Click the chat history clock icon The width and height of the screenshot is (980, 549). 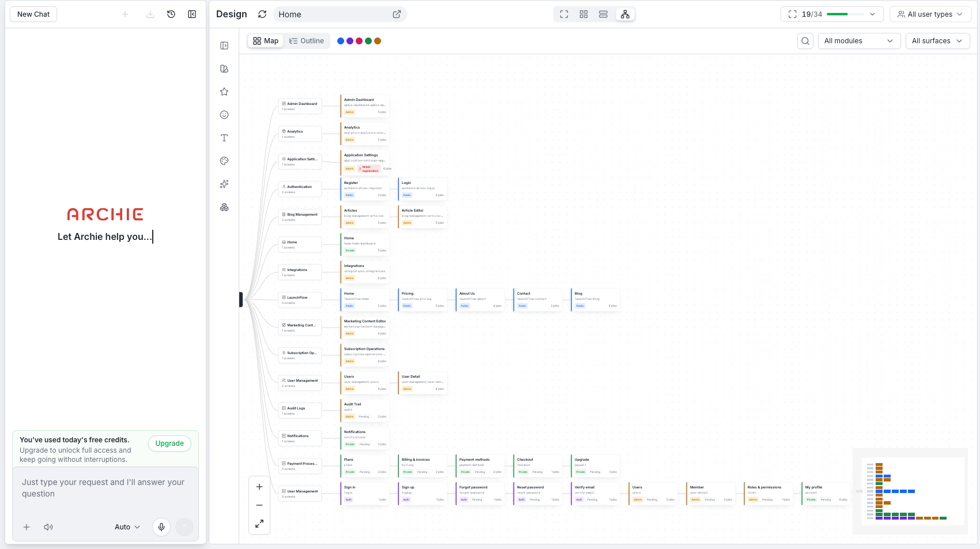(171, 14)
